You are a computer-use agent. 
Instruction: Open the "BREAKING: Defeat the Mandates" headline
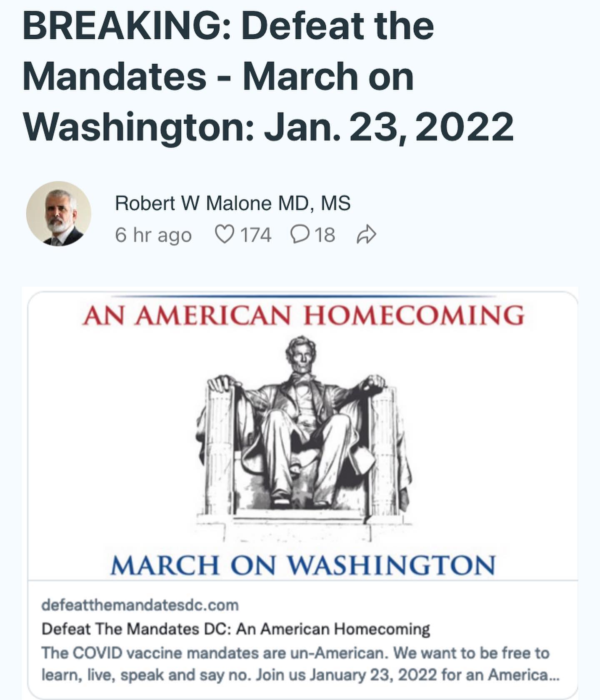pyautogui.click(x=228, y=26)
